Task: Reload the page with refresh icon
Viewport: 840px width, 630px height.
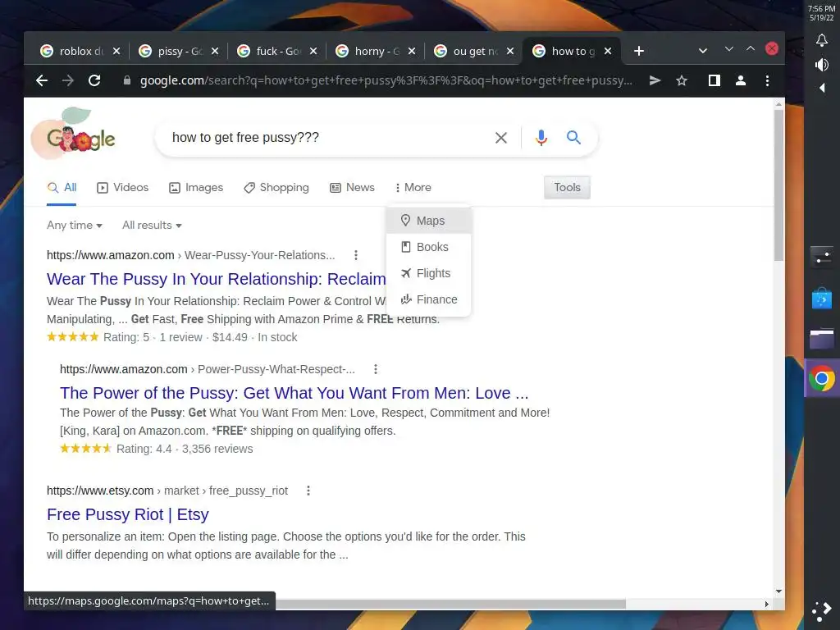Action: pyautogui.click(x=94, y=80)
